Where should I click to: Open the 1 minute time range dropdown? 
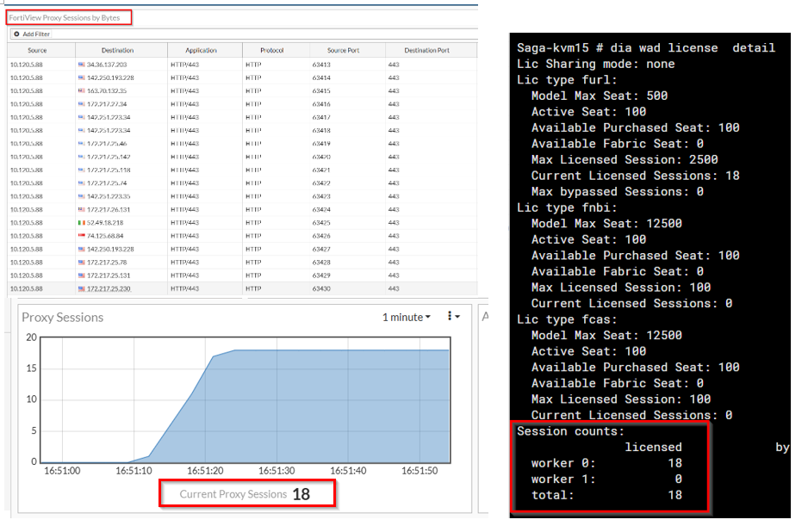(406, 318)
